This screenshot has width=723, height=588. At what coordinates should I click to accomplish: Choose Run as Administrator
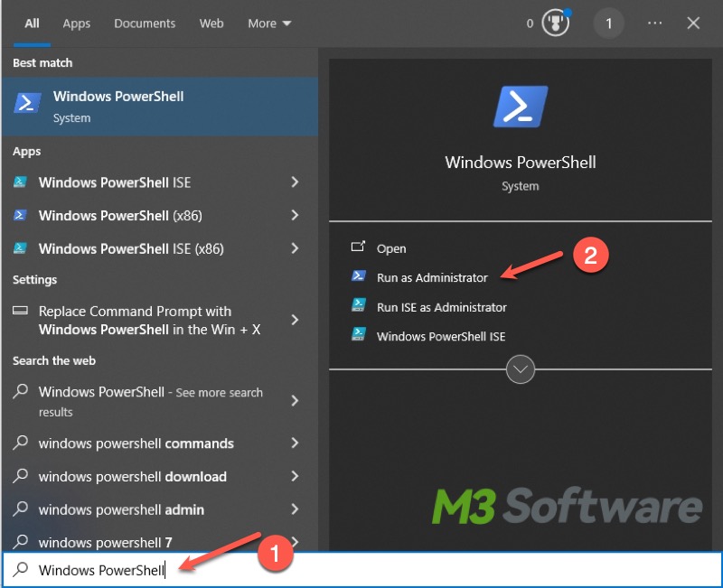(432, 277)
